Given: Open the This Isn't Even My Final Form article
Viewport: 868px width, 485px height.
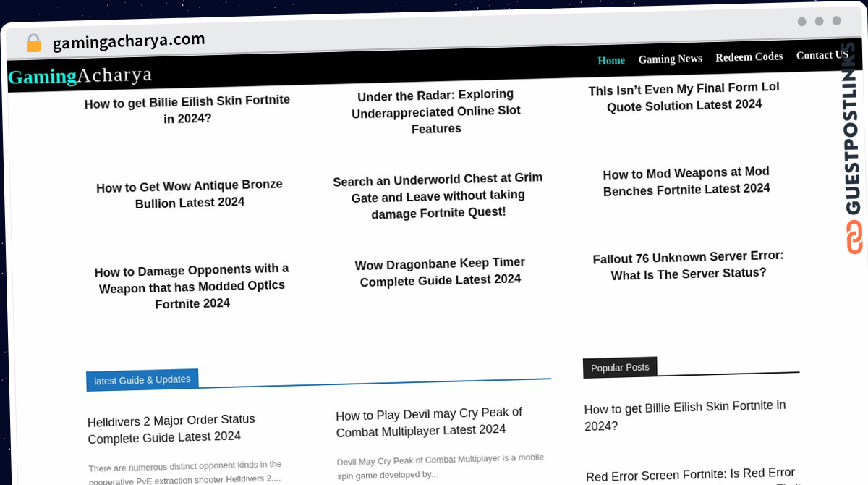Looking at the screenshot, I should [x=684, y=96].
